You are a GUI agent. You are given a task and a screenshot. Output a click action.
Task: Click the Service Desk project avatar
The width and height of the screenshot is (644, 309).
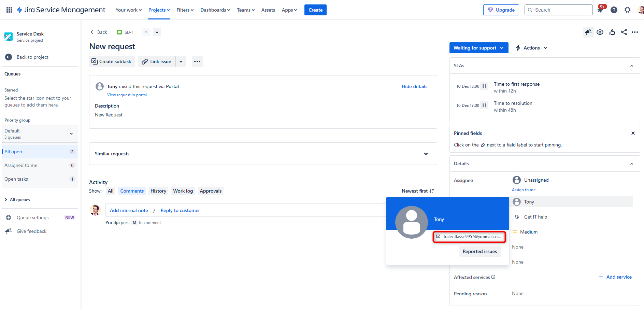click(9, 37)
